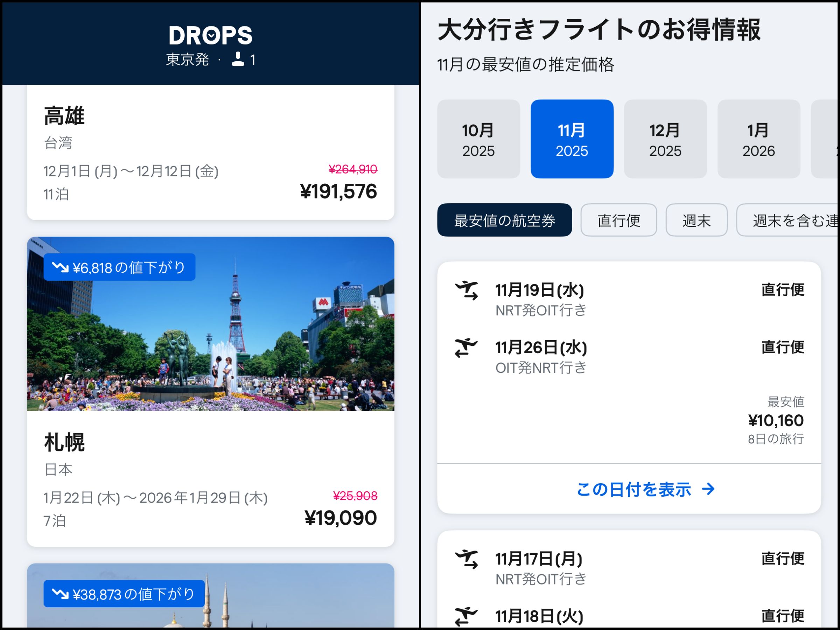The height and width of the screenshot is (630, 840).
Task: Open the 東京発 departure selector
Action: pyautogui.click(x=188, y=59)
